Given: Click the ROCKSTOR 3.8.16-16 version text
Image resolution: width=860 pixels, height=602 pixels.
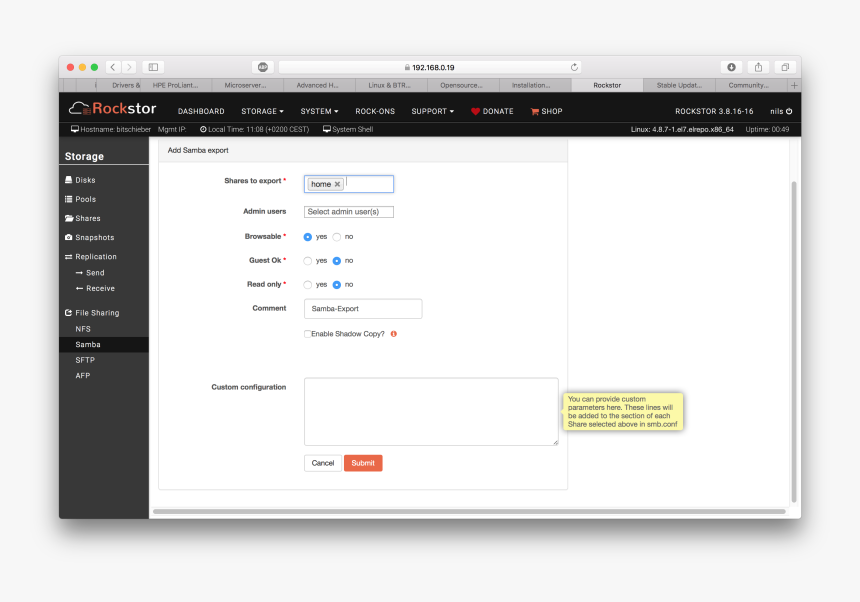Looking at the screenshot, I should (714, 111).
